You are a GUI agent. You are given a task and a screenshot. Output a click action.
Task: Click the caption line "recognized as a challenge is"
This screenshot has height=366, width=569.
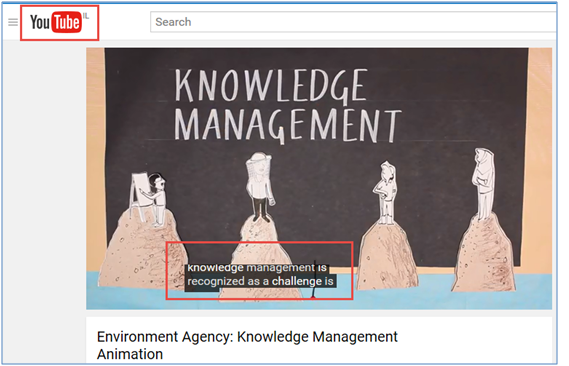pos(260,281)
